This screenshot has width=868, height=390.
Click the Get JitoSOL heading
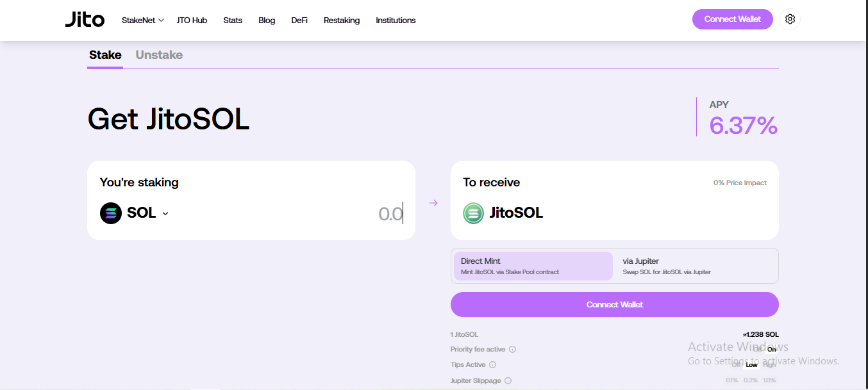pyautogui.click(x=169, y=119)
